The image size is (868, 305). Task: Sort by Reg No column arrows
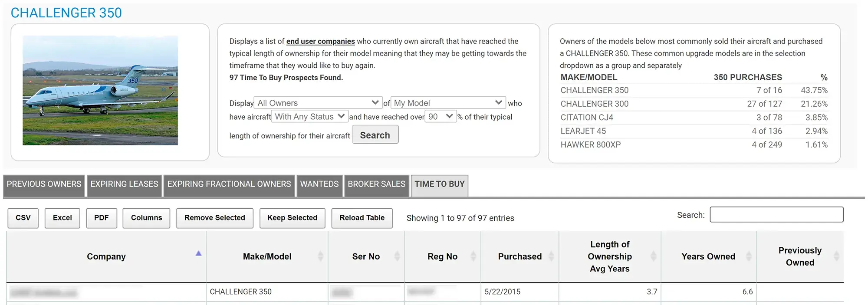(x=473, y=256)
